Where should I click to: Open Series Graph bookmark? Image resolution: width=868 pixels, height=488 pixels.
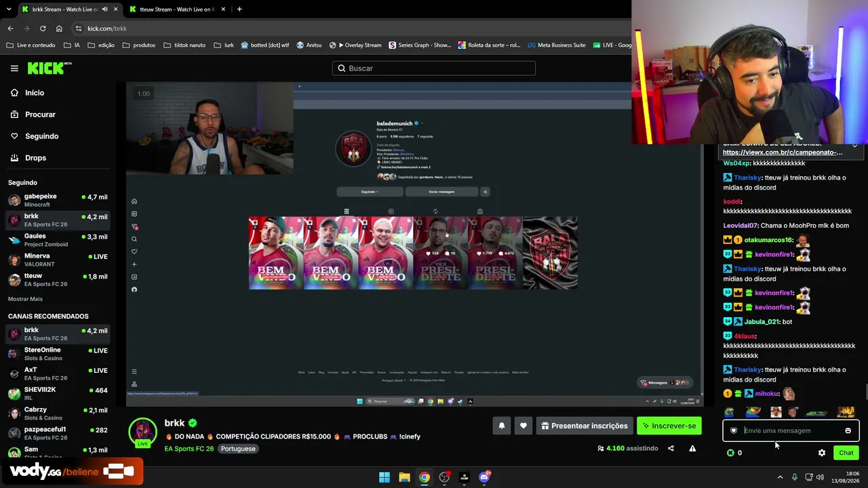420,45
